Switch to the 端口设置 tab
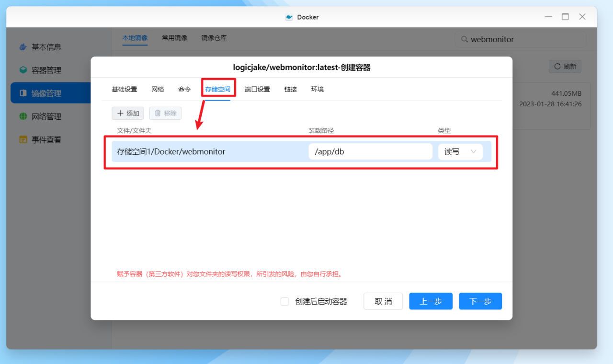 pyautogui.click(x=257, y=89)
